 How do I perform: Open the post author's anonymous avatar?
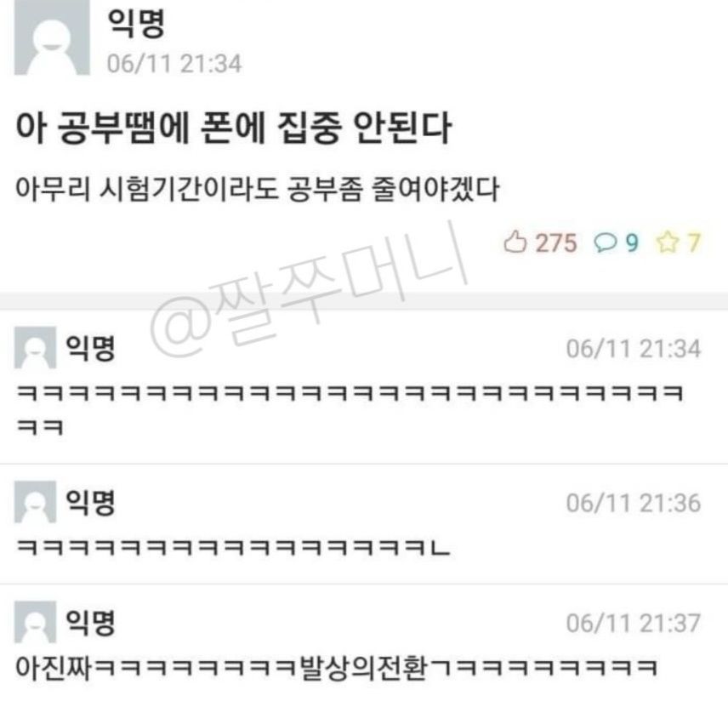[52, 37]
